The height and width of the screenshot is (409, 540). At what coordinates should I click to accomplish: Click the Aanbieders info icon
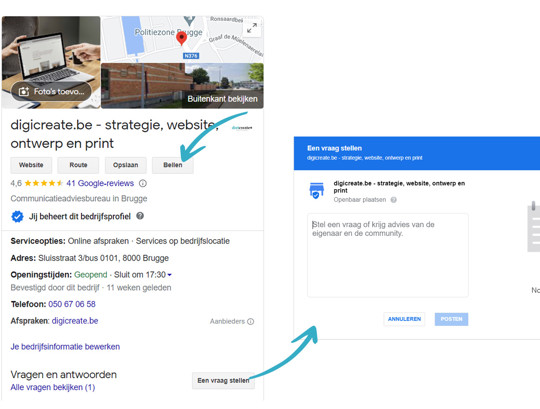pyautogui.click(x=251, y=321)
